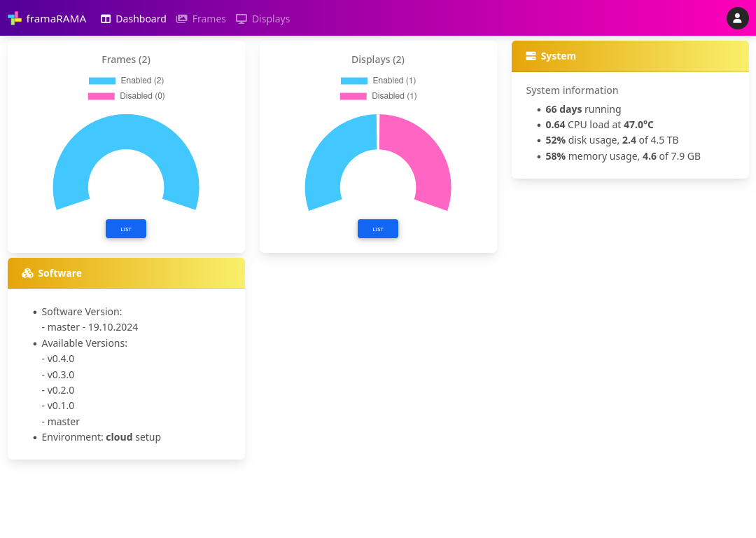Click the 58% memory usage line
This screenshot has height=538, width=756.
tap(623, 156)
